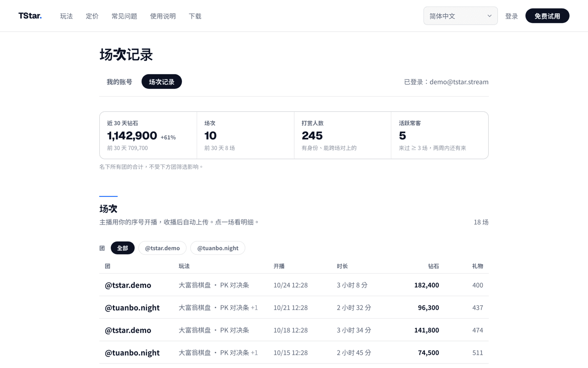The height and width of the screenshot is (368, 588).
Task: Click the +61% growth indicator
Action: [x=168, y=137]
